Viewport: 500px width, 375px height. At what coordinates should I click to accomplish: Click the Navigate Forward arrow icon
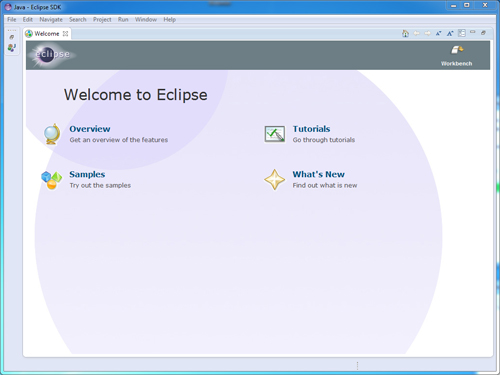[428, 33]
